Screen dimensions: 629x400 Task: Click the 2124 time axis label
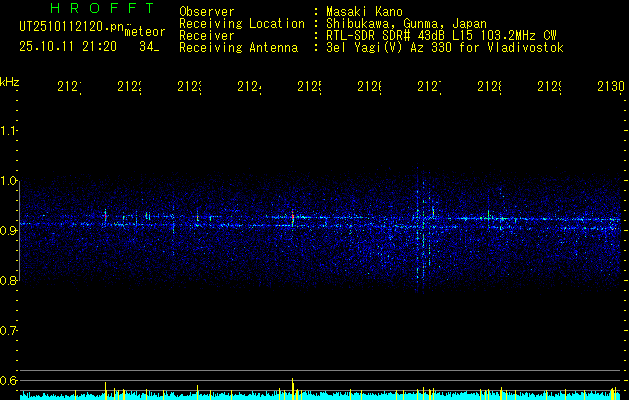point(249,87)
